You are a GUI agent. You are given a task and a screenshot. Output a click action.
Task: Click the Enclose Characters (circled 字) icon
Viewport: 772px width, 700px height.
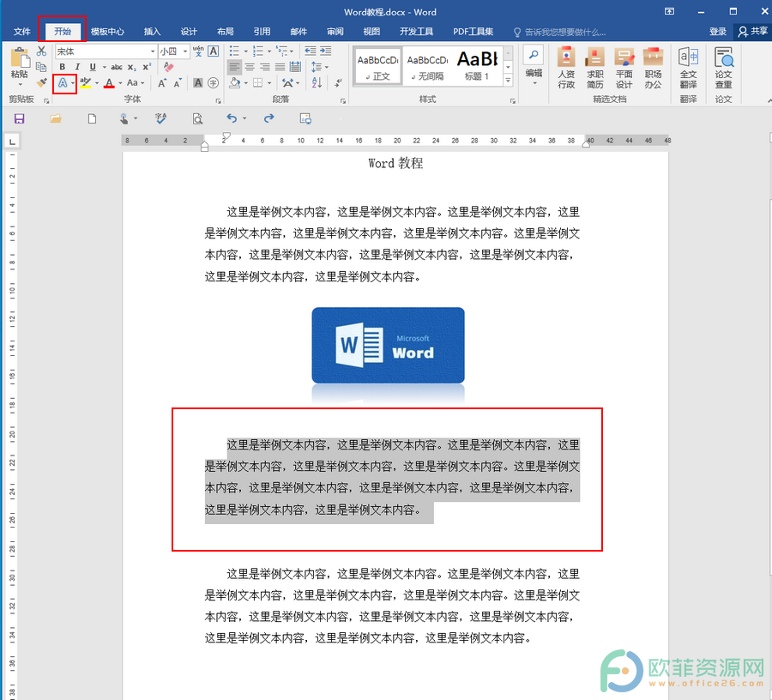point(214,82)
